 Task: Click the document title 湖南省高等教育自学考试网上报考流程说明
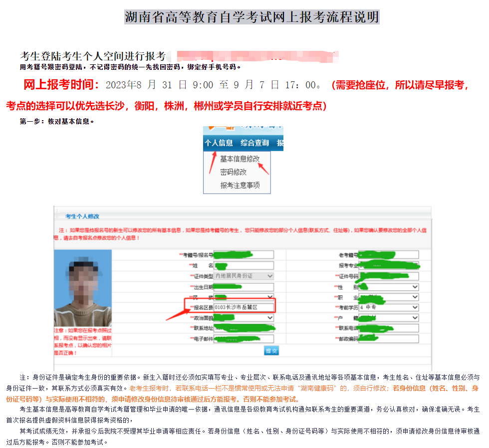pyautogui.click(x=252, y=17)
